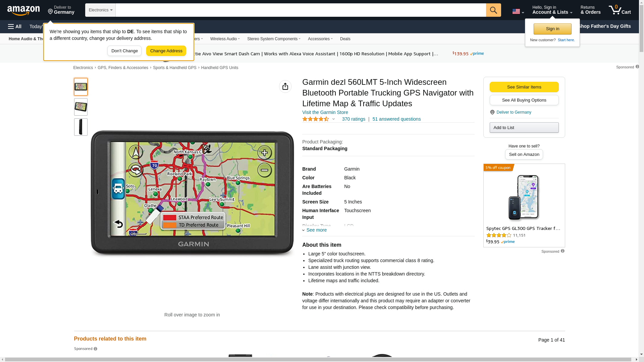This screenshot has width=644, height=362.
Task: Open the Electronics search category dropdown
Action: pyautogui.click(x=100, y=10)
